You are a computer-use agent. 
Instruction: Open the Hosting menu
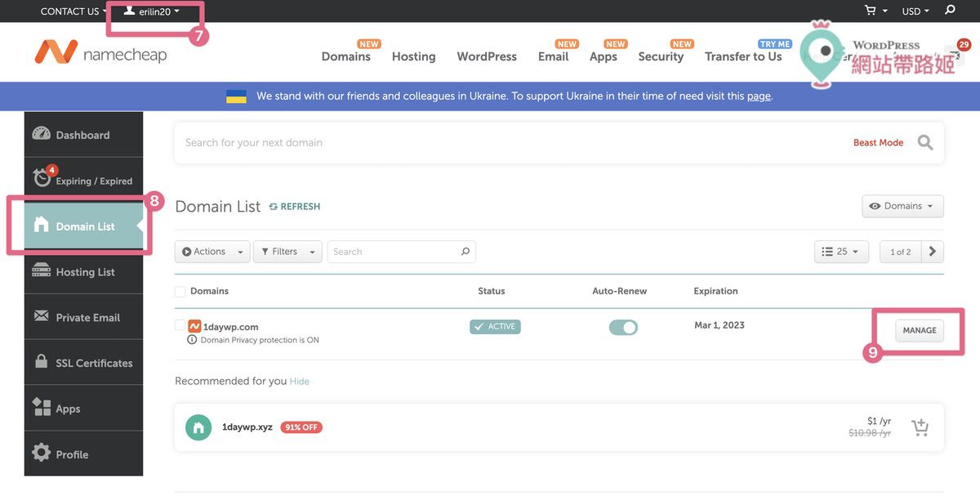click(413, 56)
